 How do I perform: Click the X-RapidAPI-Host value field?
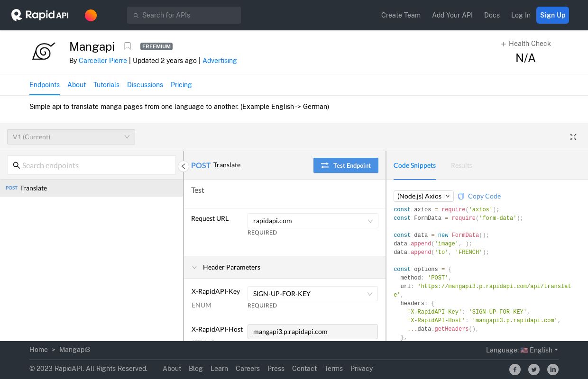point(312,332)
